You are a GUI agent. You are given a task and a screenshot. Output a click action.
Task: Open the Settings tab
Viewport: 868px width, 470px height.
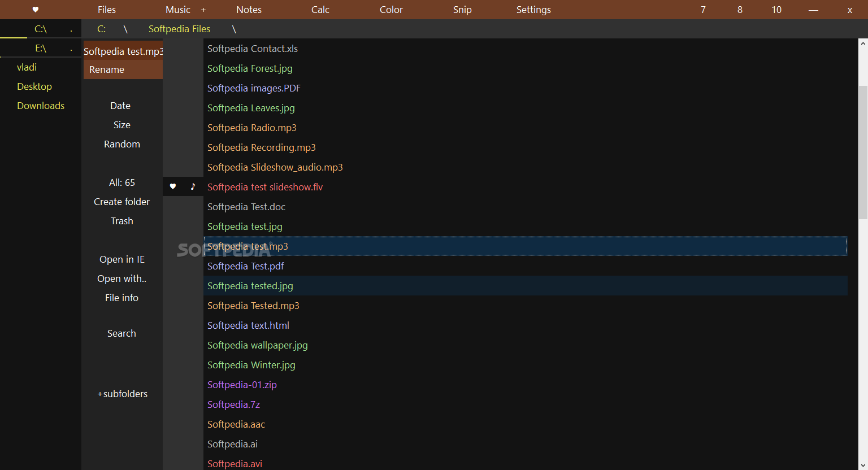tap(533, 10)
